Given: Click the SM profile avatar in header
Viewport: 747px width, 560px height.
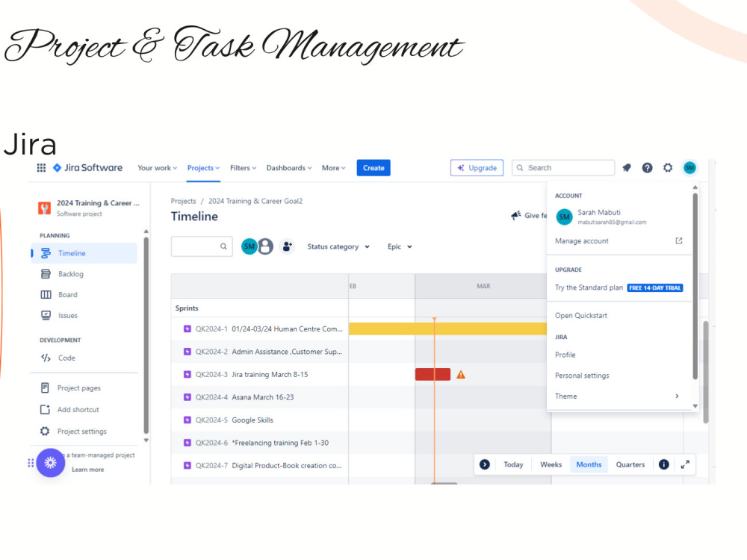Looking at the screenshot, I should point(689,167).
